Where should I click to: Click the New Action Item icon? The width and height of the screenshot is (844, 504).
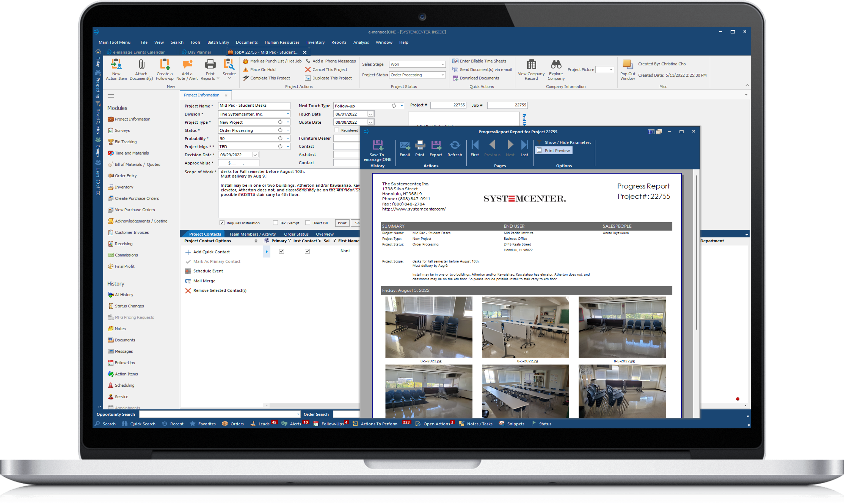116,70
